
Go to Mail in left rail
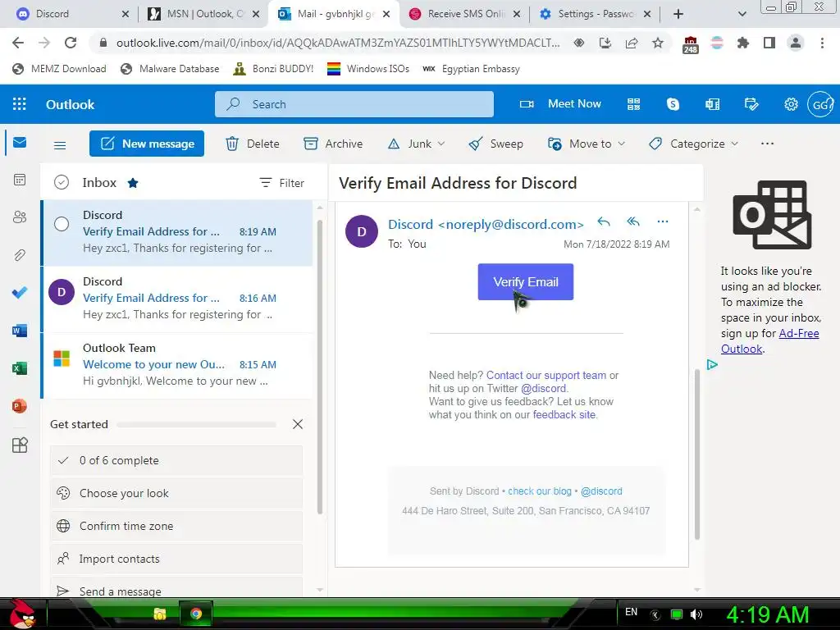(x=20, y=143)
